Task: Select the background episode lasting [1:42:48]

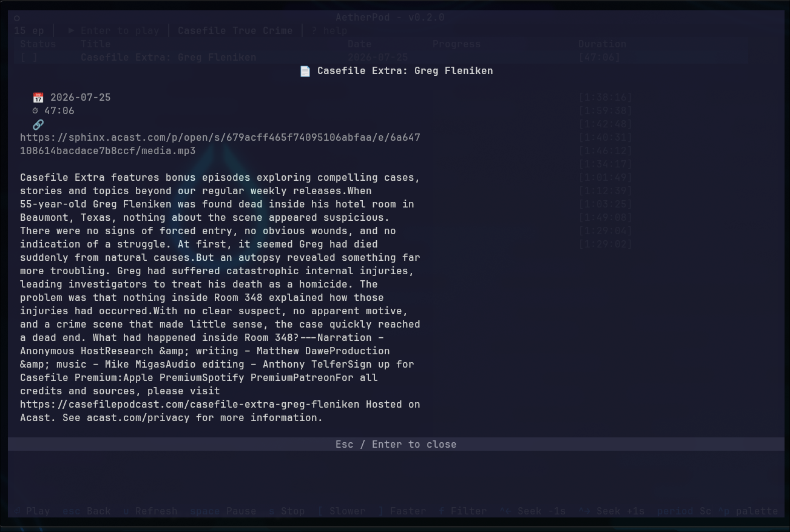Action: click(606, 124)
